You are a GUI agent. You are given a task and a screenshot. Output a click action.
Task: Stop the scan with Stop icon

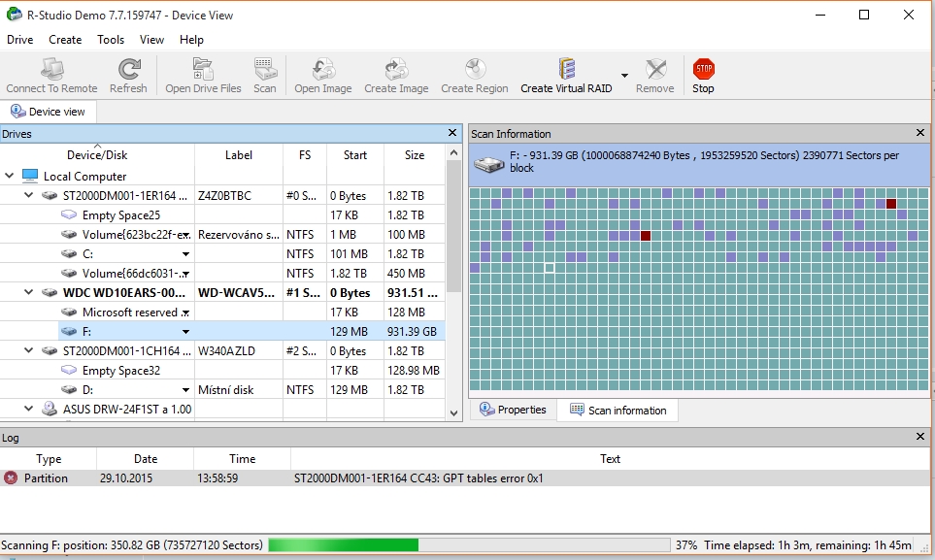[704, 69]
